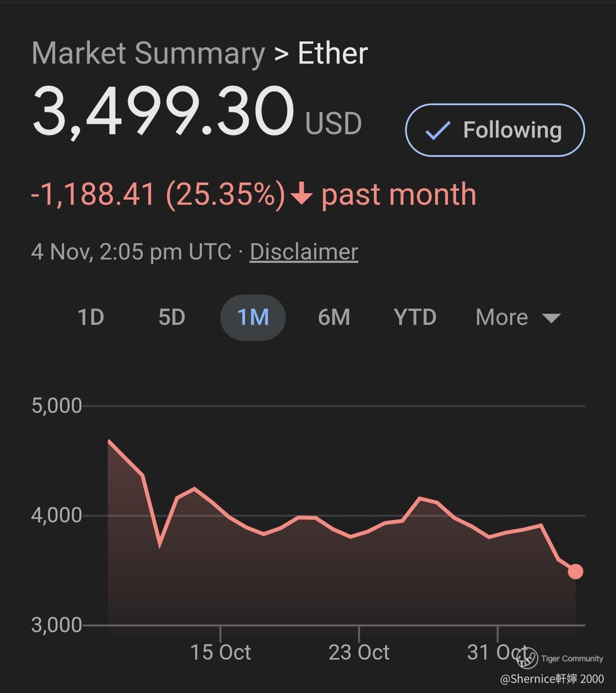Switch to the 5D chart view
The image size is (616, 693).
point(172,317)
